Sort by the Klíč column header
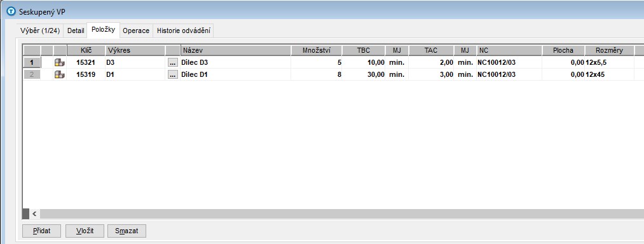Image resolution: width=644 pixels, height=244 pixels. coord(86,51)
